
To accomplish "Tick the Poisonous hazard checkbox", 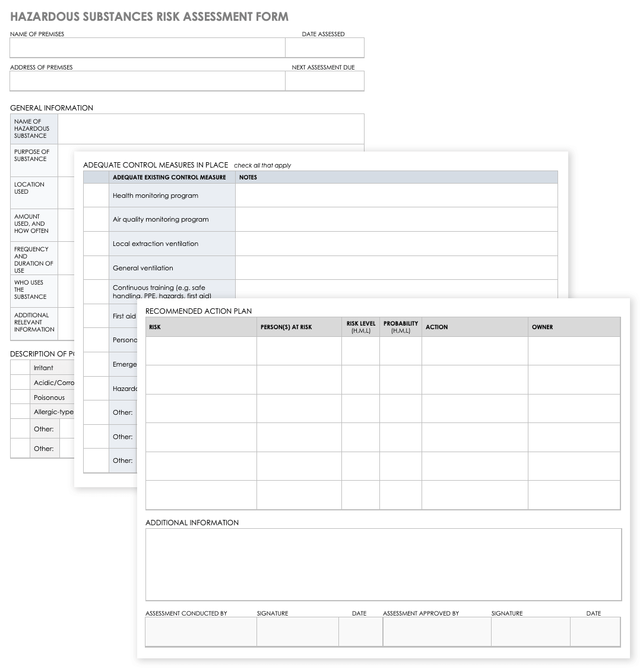I will [x=20, y=397].
